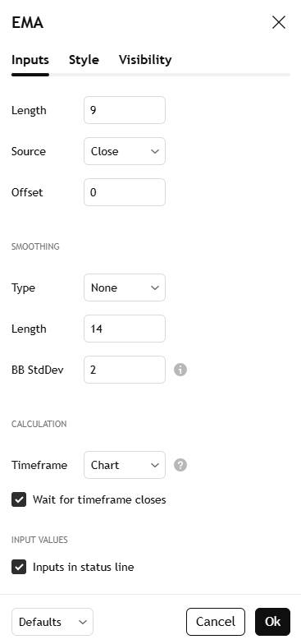Click the Timeframe chevron arrow
This screenshot has height=644, width=301.
coord(154,465)
